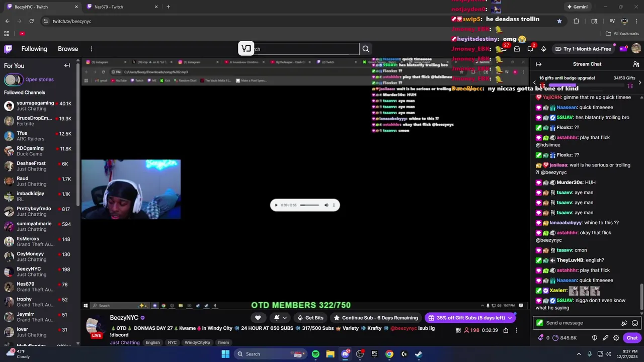Click the search magnifier button

pyautogui.click(x=366, y=49)
